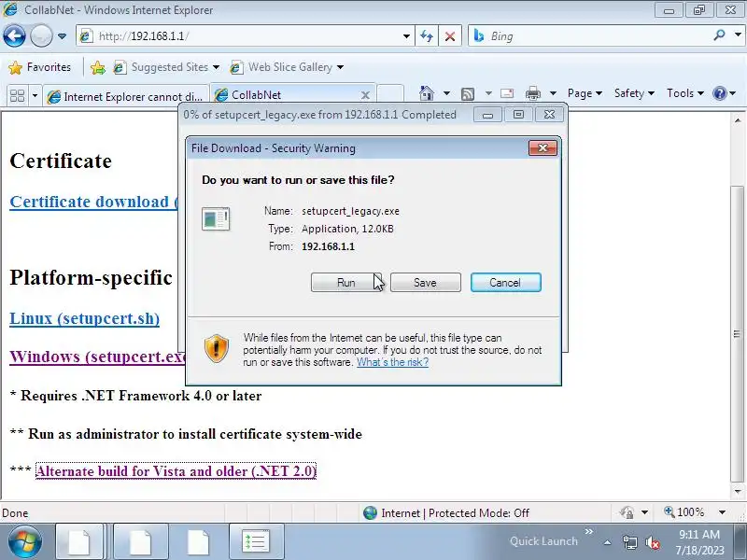Click the red Stop loading icon
The image size is (747, 560).
pos(450,36)
